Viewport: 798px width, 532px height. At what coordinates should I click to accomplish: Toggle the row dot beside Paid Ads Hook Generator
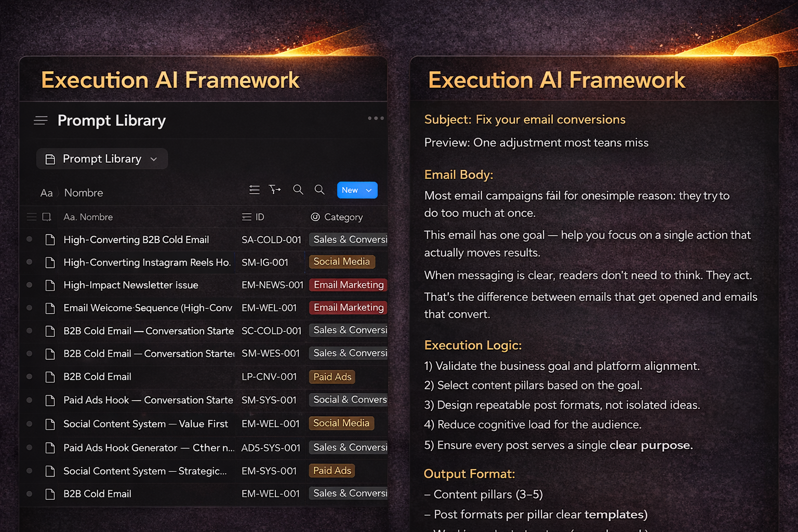(29, 447)
